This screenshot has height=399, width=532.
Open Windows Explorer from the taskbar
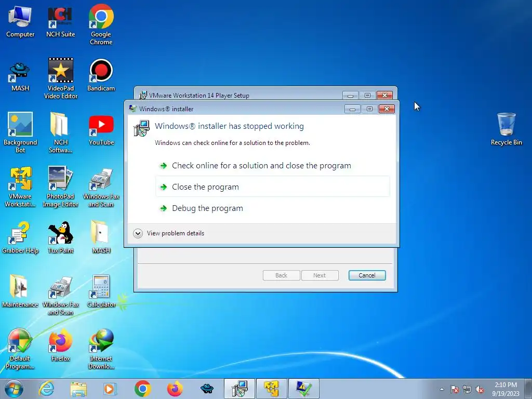[x=78, y=389]
